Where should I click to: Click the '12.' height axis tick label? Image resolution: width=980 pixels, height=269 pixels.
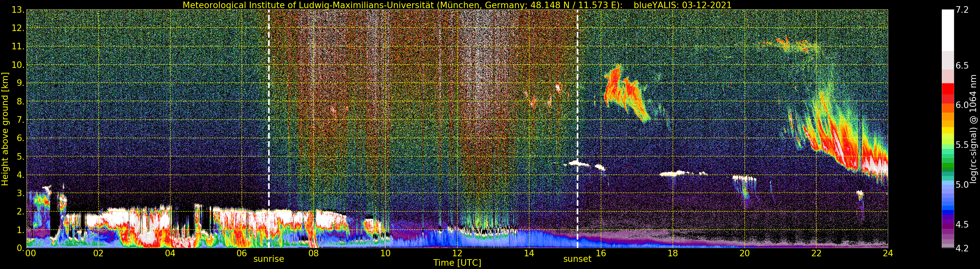point(18,28)
